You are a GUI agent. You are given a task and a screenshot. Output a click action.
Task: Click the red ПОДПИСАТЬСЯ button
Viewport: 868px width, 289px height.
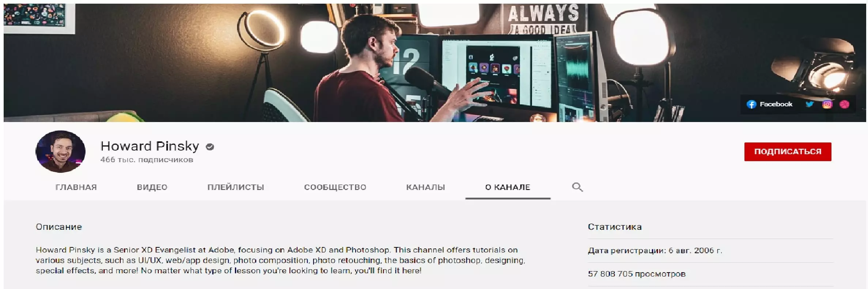pyautogui.click(x=788, y=152)
